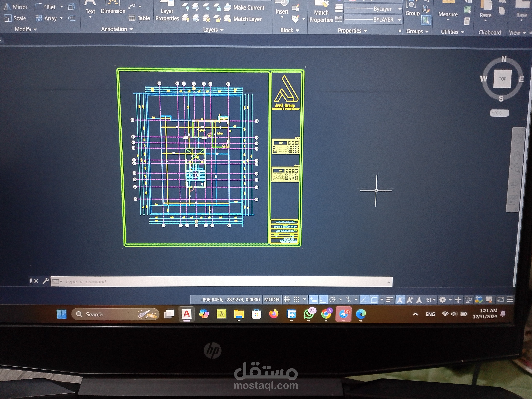Click the MODEL space button
The width and height of the screenshot is (532, 399).
272,300
